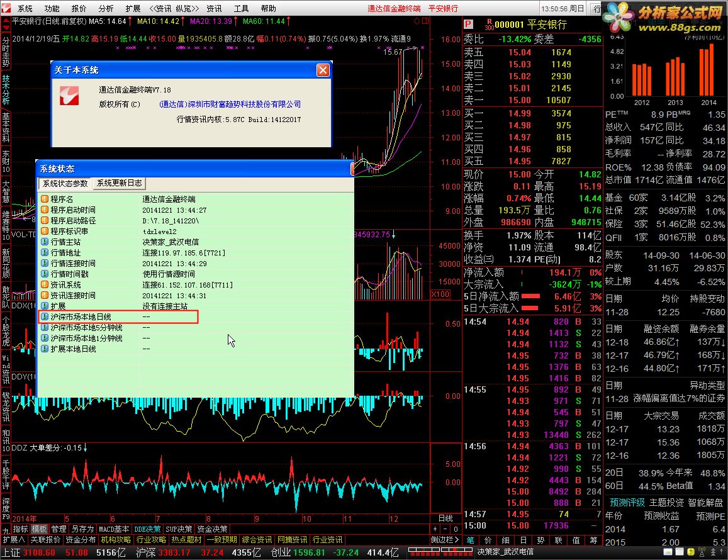The width and height of the screenshot is (728, 560).
Task: Select the 筹 tab under the tick list
Action: pyautogui.click(x=594, y=540)
